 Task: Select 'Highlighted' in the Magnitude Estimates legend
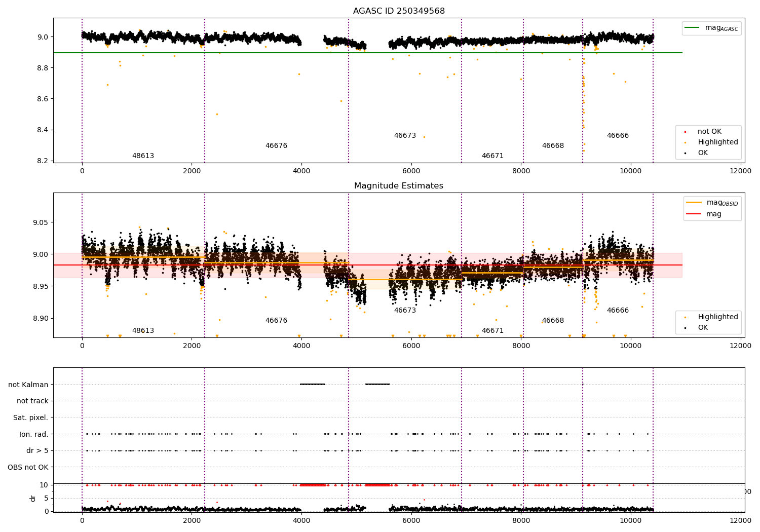click(x=718, y=317)
